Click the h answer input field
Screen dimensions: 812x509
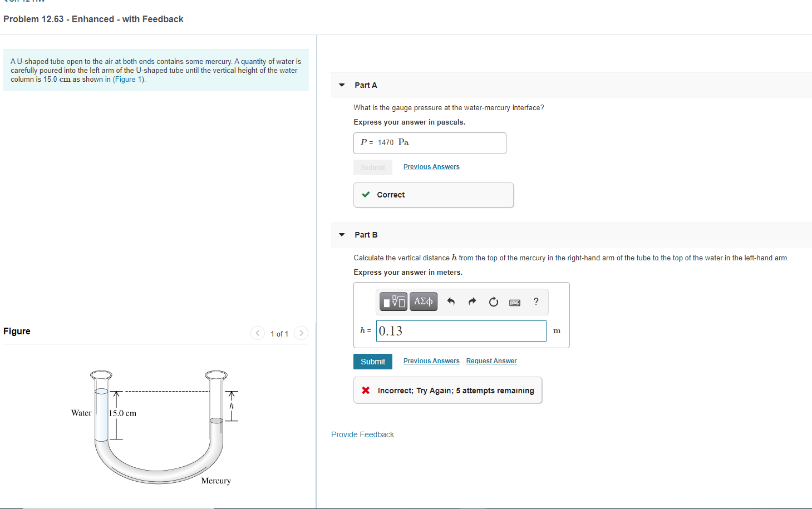point(461,331)
